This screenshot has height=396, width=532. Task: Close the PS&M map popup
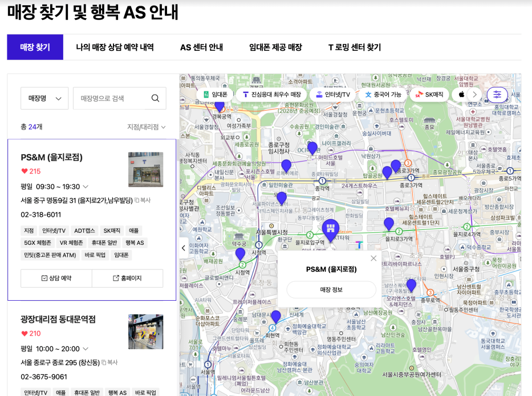click(x=373, y=258)
